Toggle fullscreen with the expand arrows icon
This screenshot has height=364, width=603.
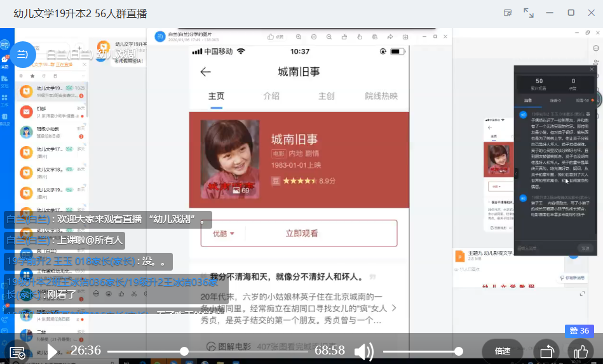point(528,13)
